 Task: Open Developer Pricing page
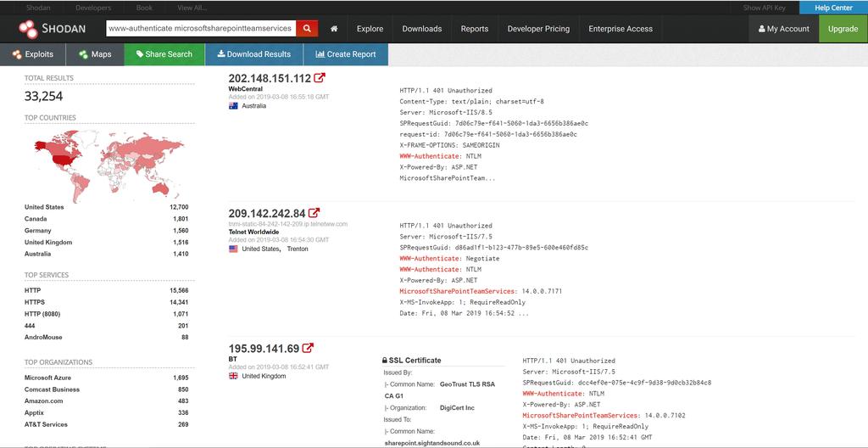click(538, 29)
